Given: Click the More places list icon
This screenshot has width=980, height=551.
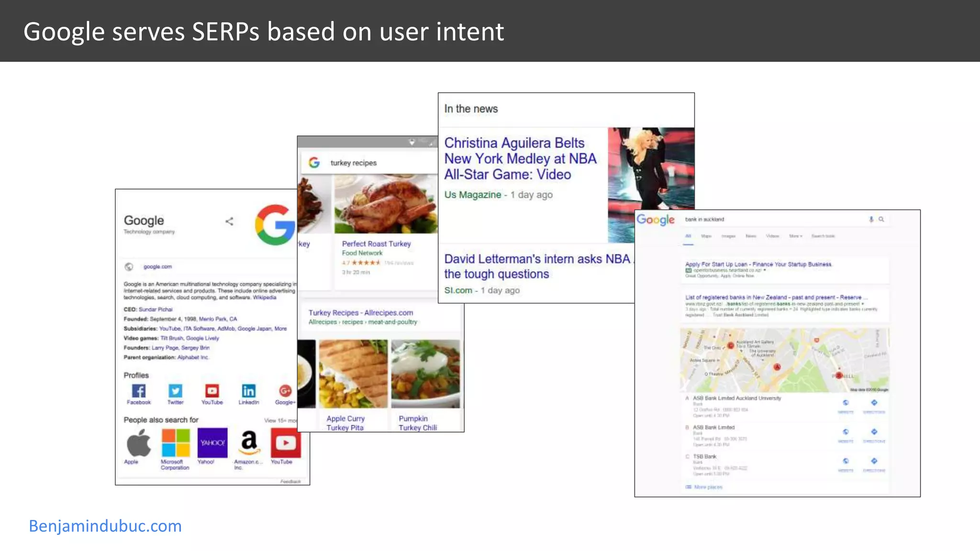Looking at the screenshot, I should coord(688,487).
